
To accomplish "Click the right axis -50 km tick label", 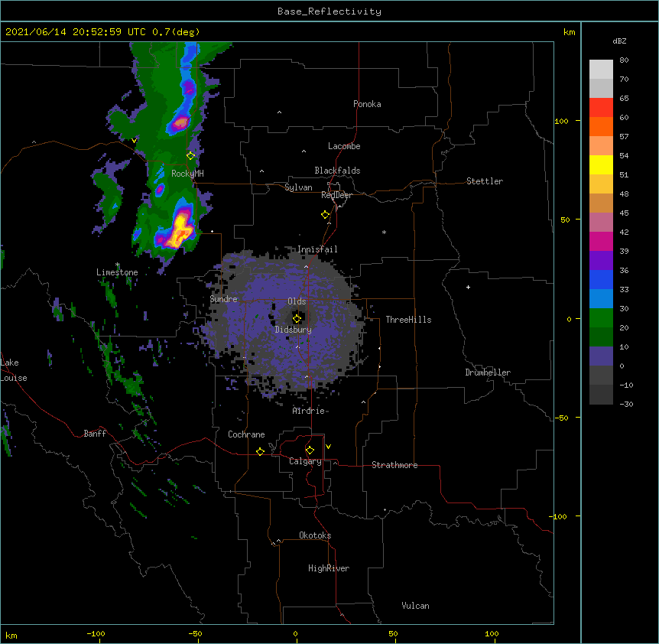I will (561, 418).
